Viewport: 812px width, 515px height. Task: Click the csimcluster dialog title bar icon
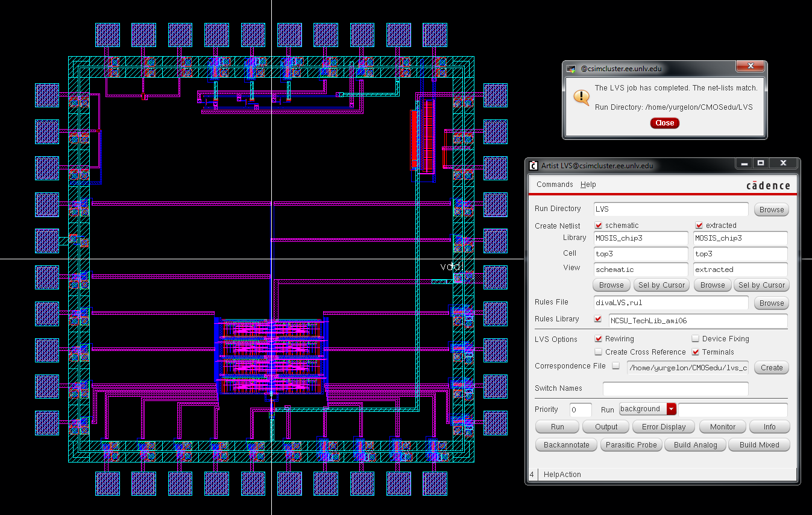click(571, 69)
